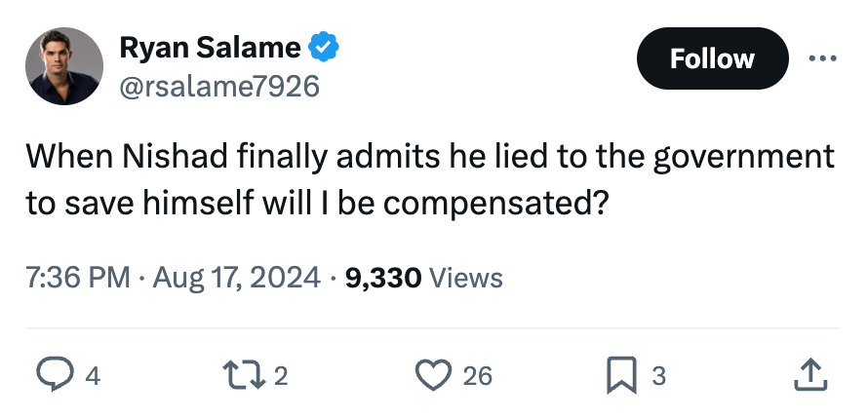Screen dimensions: 868x417
Task: Click the 7:36 PM Aug 17, 2024 timestamp
Action: (x=173, y=278)
